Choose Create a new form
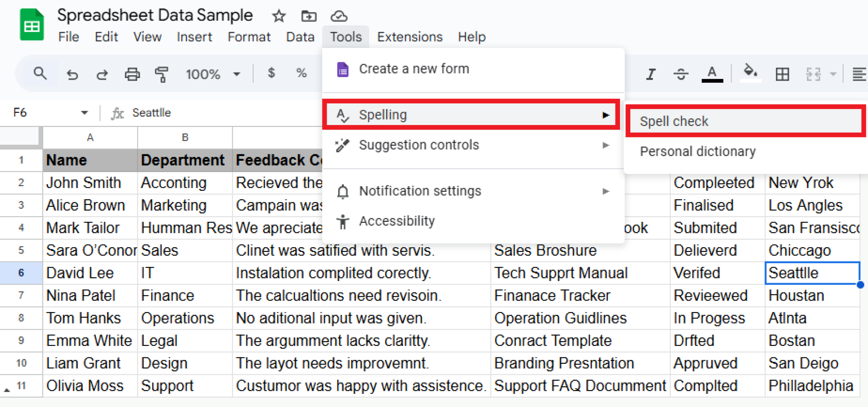This screenshot has width=868, height=407. point(414,69)
